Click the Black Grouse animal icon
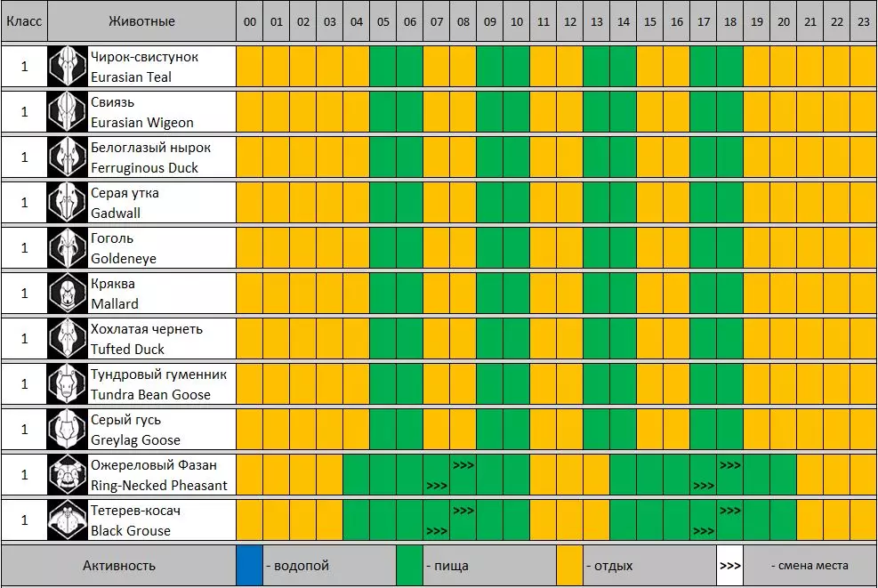This screenshot has width=878, height=588. tap(68, 520)
